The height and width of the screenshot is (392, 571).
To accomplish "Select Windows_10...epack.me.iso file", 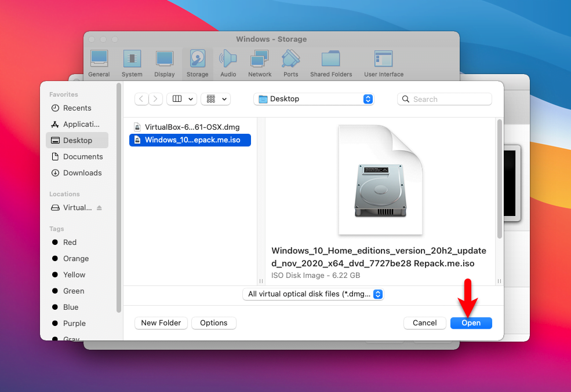I will pyautogui.click(x=190, y=140).
